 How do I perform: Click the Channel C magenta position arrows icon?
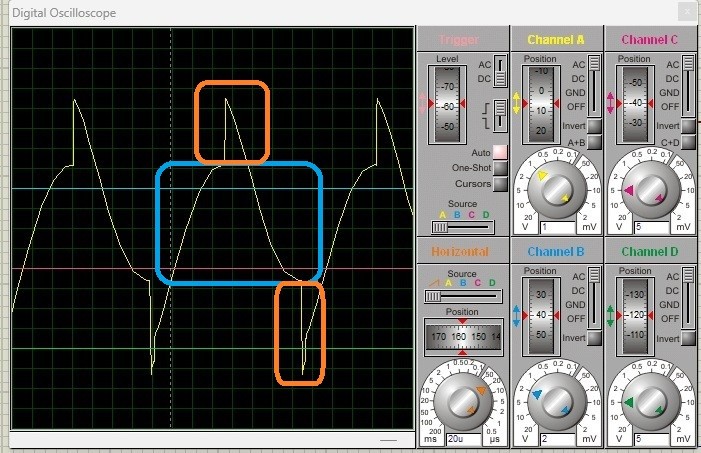610,103
